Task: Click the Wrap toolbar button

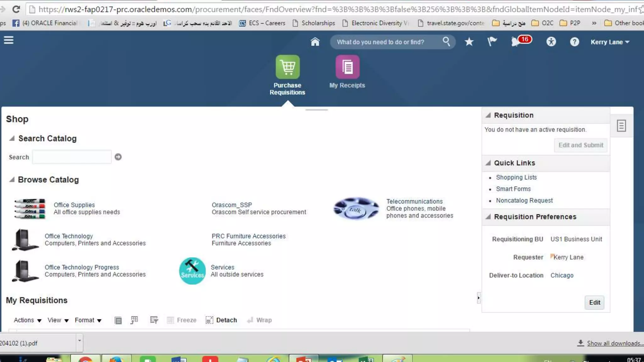Action: tap(259, 320)
